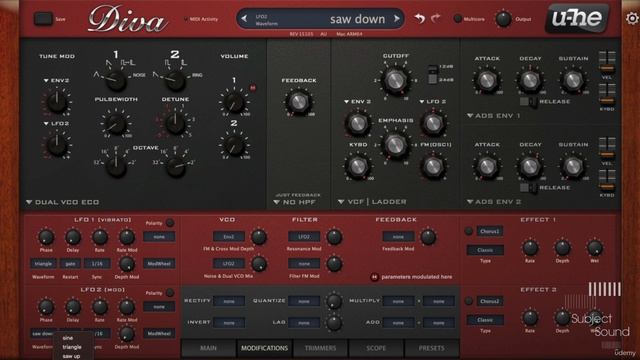Expand the DUAL VCO ECO oscillator model menu
Screen dimensions: 640x360
coord(62,202)
